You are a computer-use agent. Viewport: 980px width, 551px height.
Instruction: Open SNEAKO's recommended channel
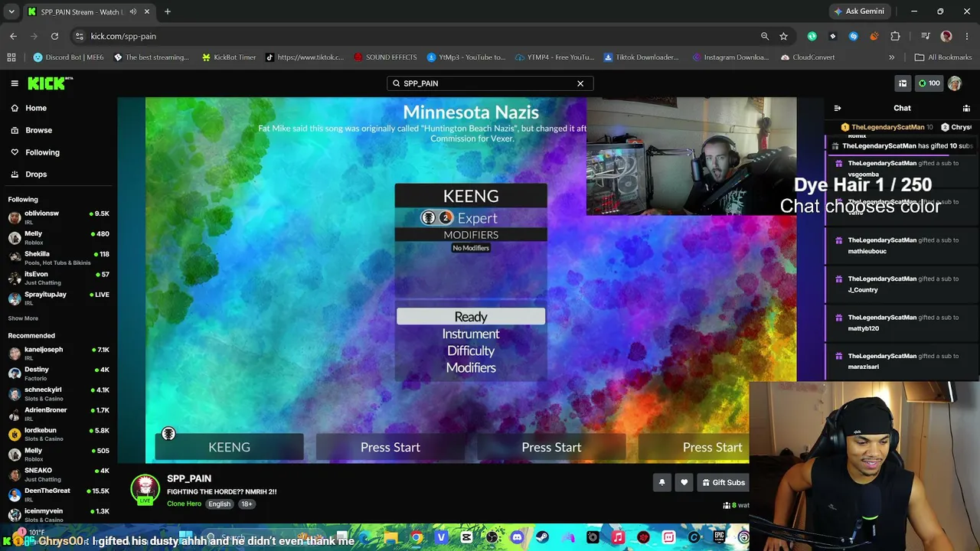pos(58,474)
